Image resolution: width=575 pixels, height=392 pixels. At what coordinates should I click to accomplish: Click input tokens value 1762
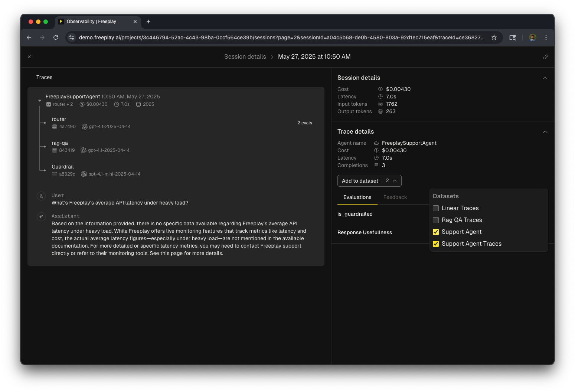392,104
